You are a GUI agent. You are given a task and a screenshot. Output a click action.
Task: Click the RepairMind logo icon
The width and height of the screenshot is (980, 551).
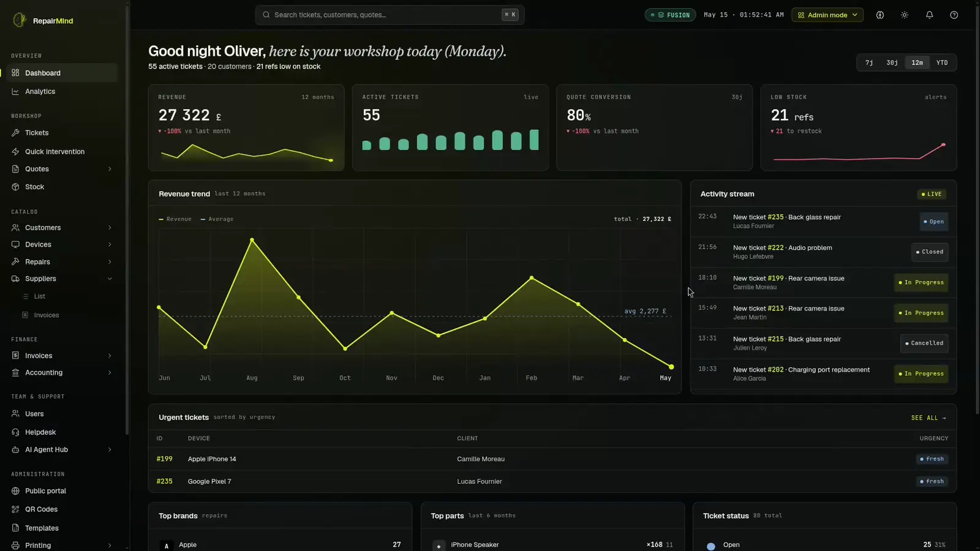[x=20, y=20]
